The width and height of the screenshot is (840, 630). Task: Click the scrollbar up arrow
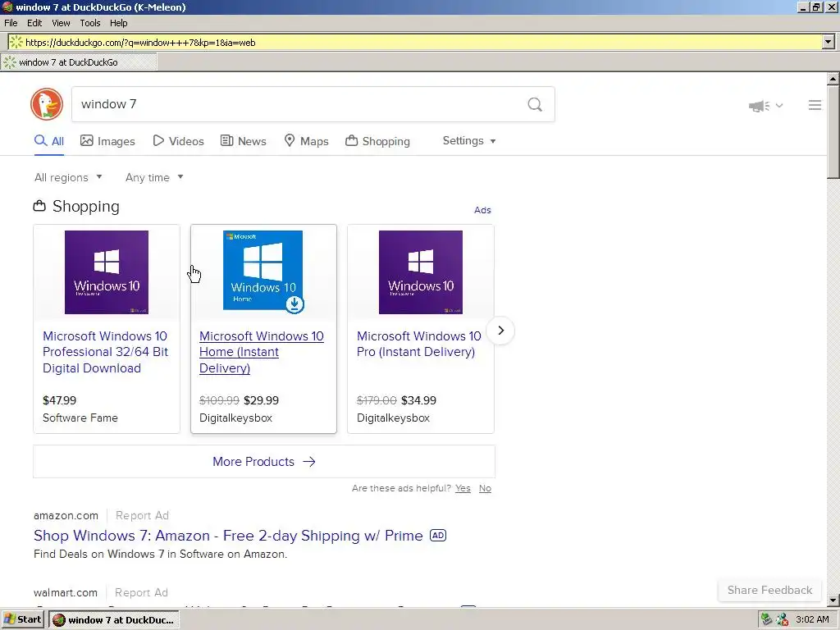833,80
